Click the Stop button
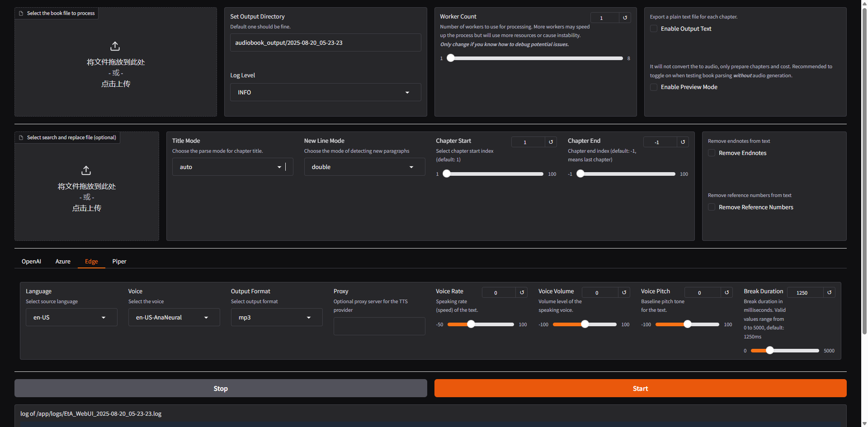This screenshot has width=868, height=427. point(221,388)
